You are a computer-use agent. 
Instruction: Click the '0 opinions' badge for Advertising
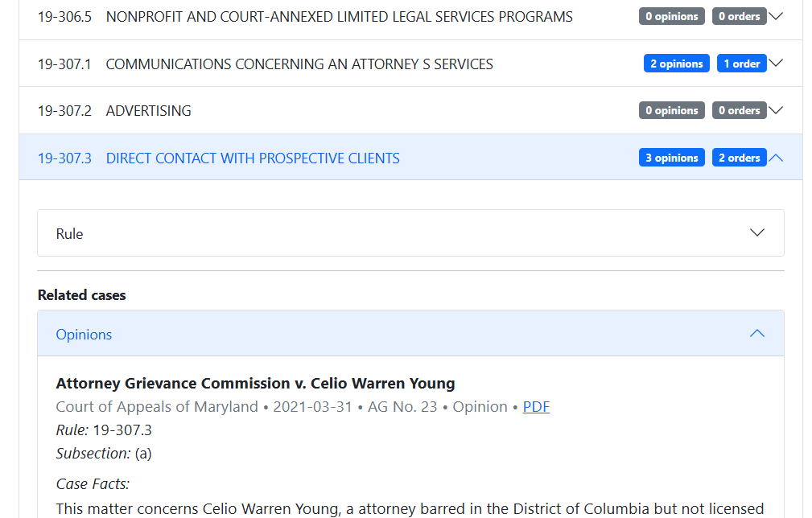[x=672, y=110]
